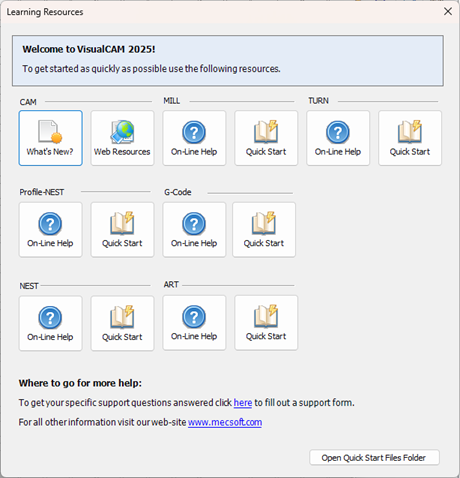Open What's New in CAM section
460x478 pixels.
51,138
